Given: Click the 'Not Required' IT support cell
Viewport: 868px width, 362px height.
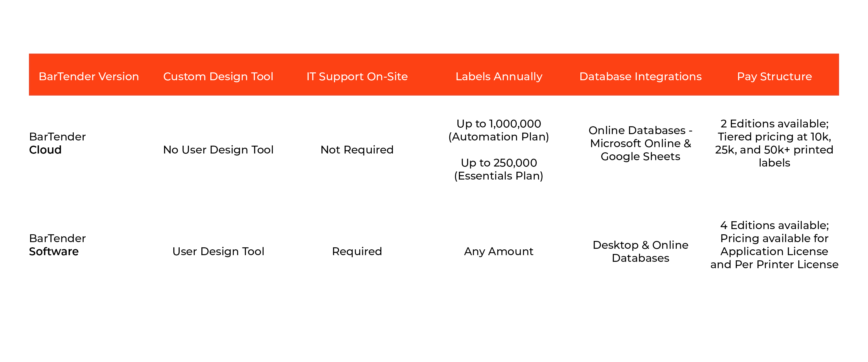Looking at the screenshot, I should pos(357,150).
